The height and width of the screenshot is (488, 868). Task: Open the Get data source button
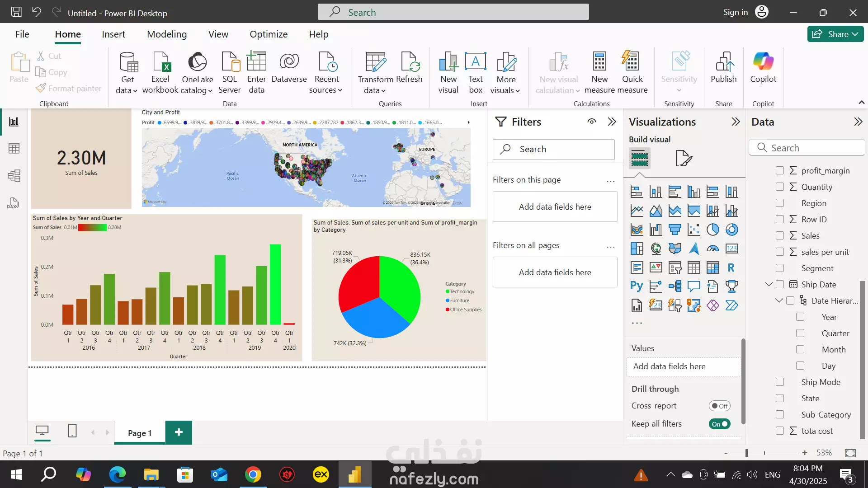[x=127, y=72]
